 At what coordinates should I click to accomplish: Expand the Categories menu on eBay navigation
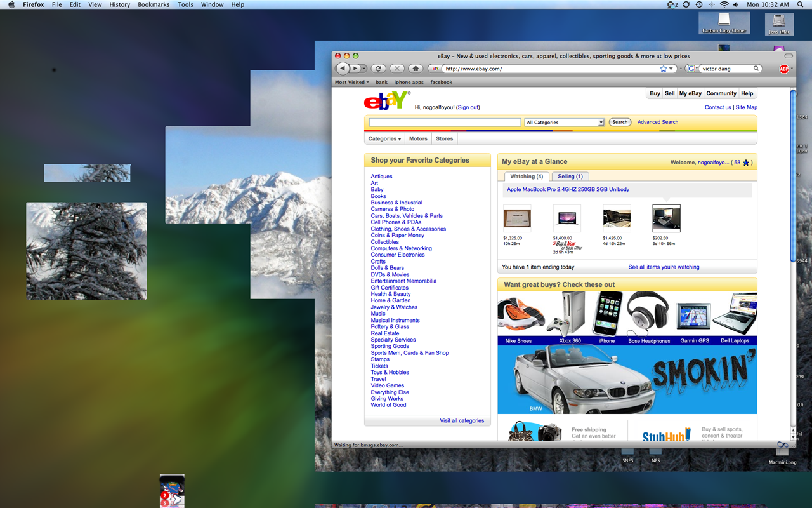[x=384, y=138]
